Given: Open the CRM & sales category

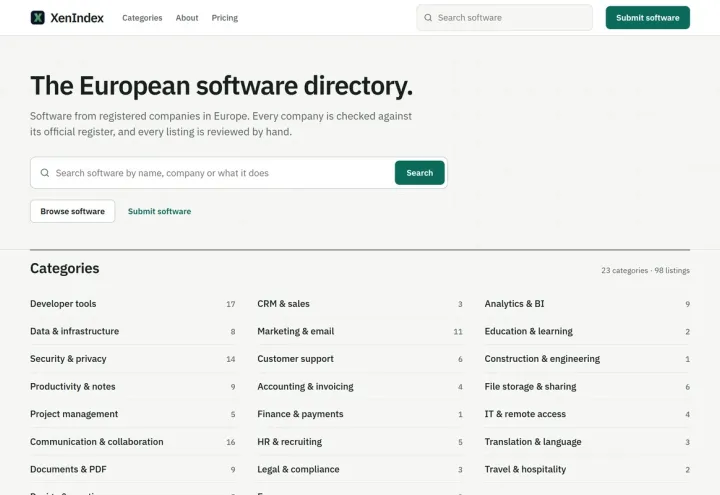Looking at the screenshot, I should point(360,304).
